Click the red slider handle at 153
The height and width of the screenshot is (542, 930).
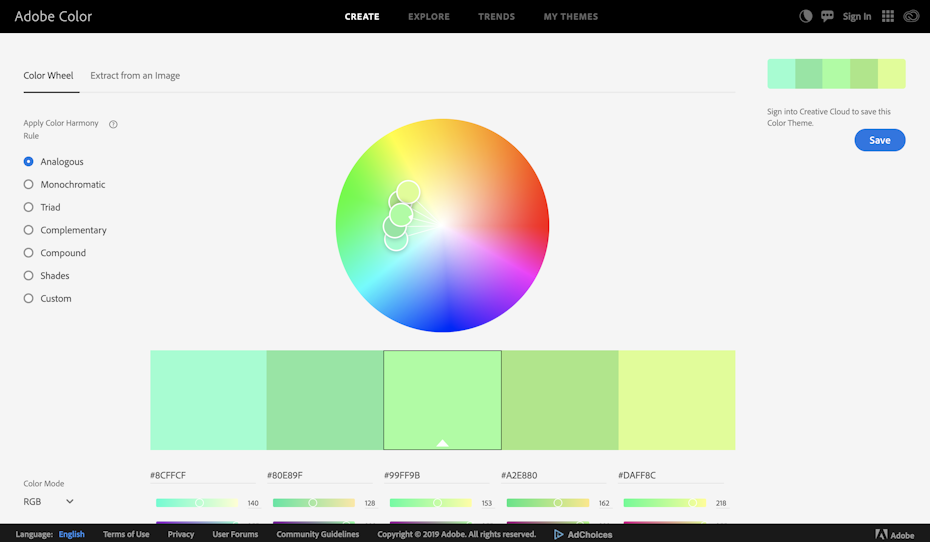(x=437, y=503)
